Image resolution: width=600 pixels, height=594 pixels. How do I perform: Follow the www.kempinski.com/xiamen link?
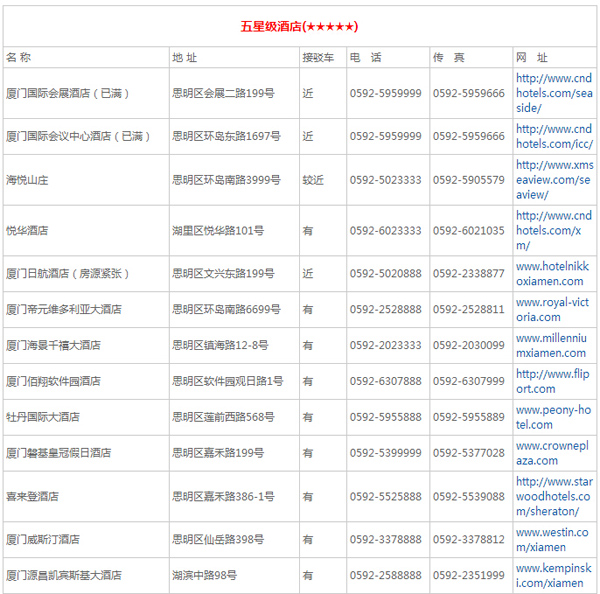554,576
